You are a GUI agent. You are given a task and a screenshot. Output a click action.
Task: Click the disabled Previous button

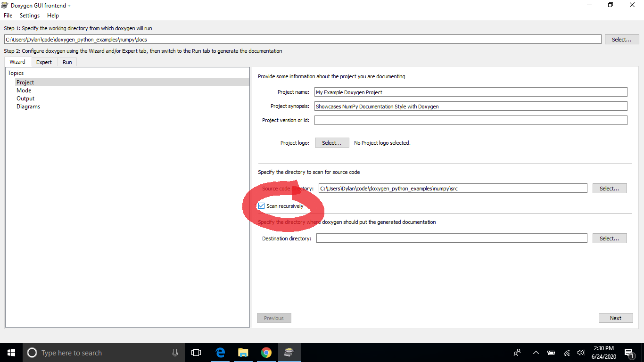point(274,318)
